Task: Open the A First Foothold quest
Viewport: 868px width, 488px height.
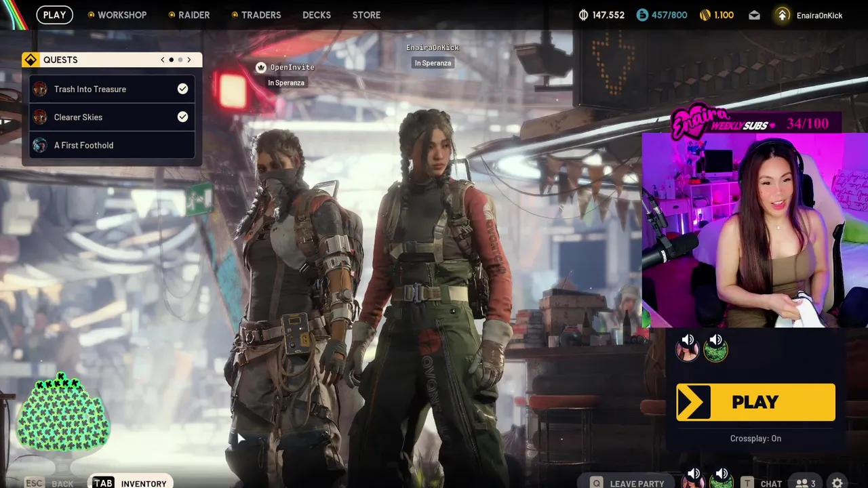Action: coord(112,145)
